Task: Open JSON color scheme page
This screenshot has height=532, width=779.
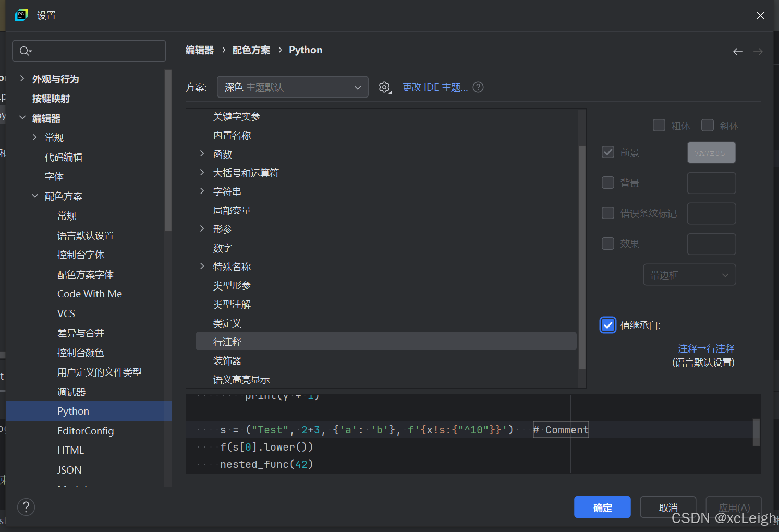Action: coord(69,470)
